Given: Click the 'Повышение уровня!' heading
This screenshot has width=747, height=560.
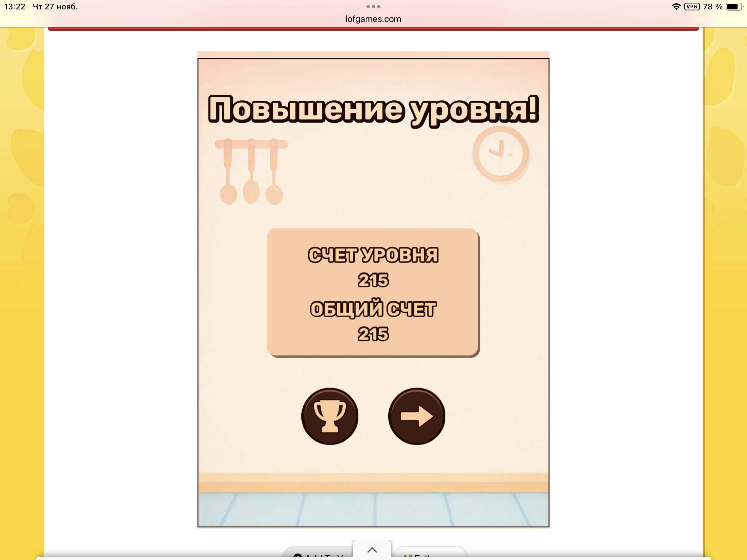Looking at the screenshot, I should [373, 109].
